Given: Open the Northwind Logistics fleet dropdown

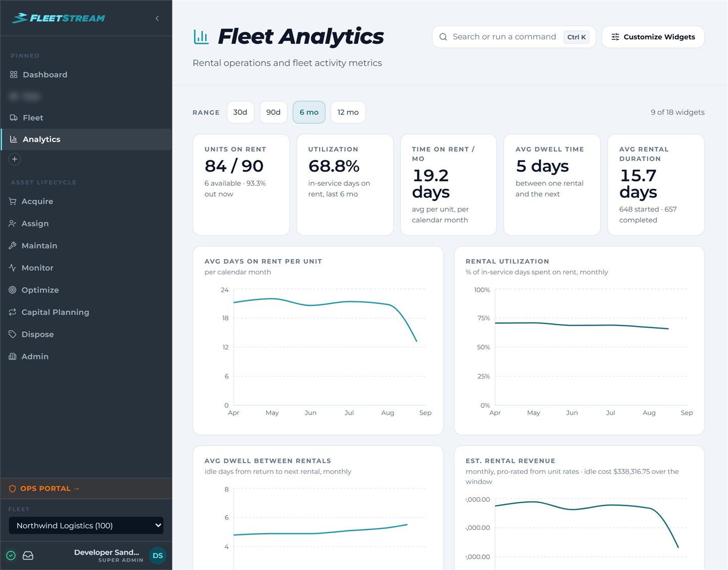Looking at the screenshot, I should point(86,525).
